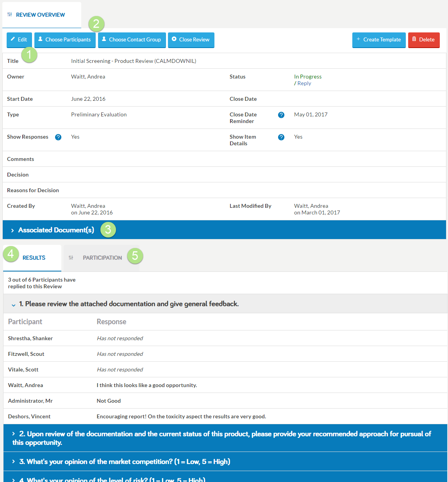Click the sliders icon on Participation tab
Image resolution: width=448 pixels, height=482 pixels.
(71, 258)
